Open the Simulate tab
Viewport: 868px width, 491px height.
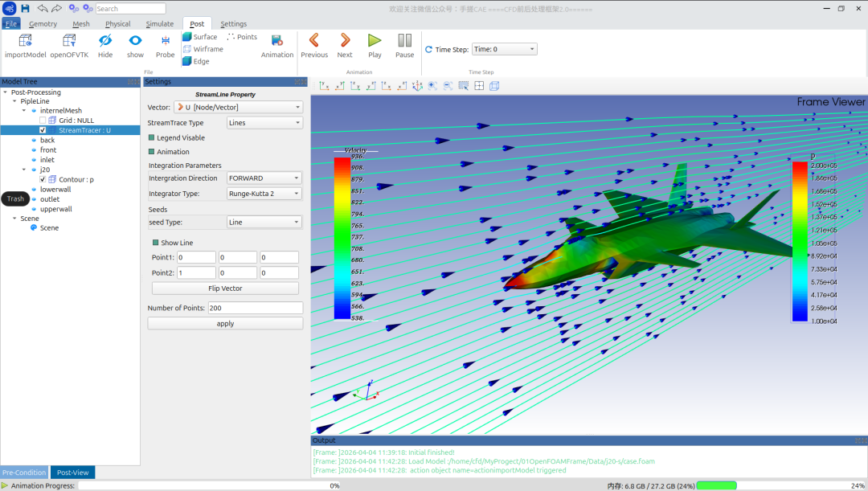(x=159, y=24)
